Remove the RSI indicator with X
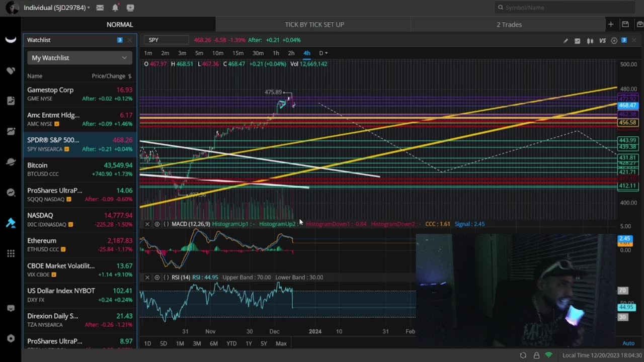The width and height of the screenshot is (644, 362). click(x=147, y=278)
